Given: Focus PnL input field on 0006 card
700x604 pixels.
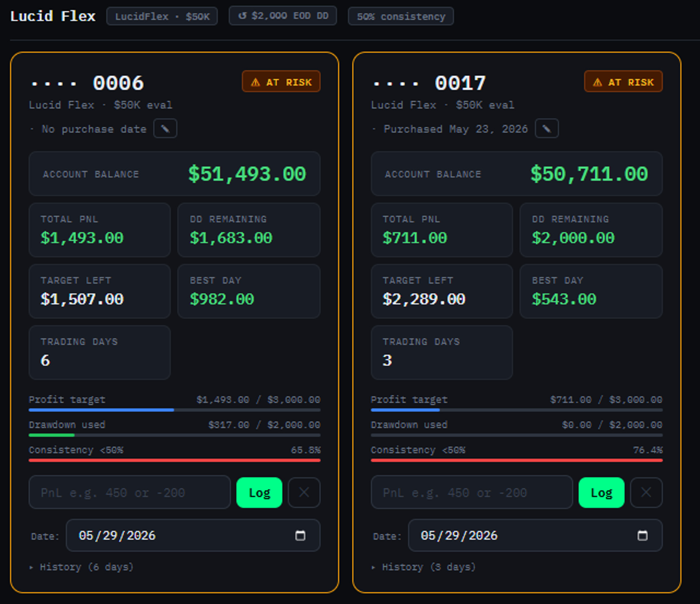Looking at the screenshot, I should [x=130, y=492].
